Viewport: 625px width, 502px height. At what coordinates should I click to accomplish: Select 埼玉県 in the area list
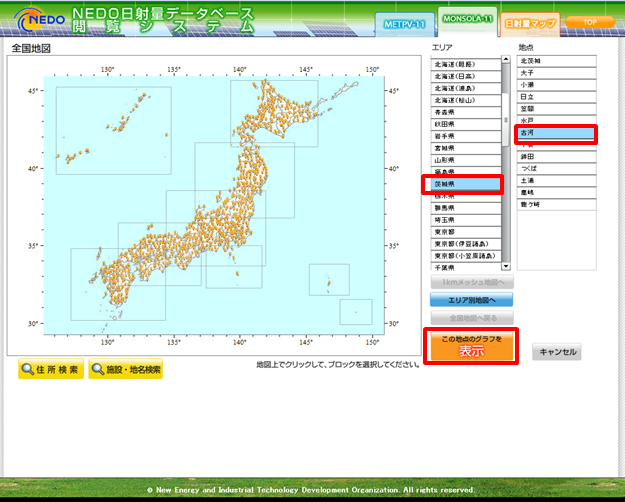coord(468,220)
